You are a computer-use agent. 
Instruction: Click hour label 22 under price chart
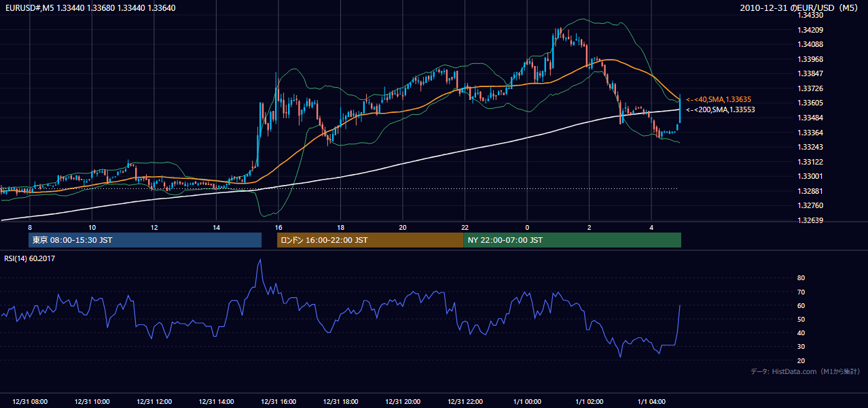click(465, 227)
